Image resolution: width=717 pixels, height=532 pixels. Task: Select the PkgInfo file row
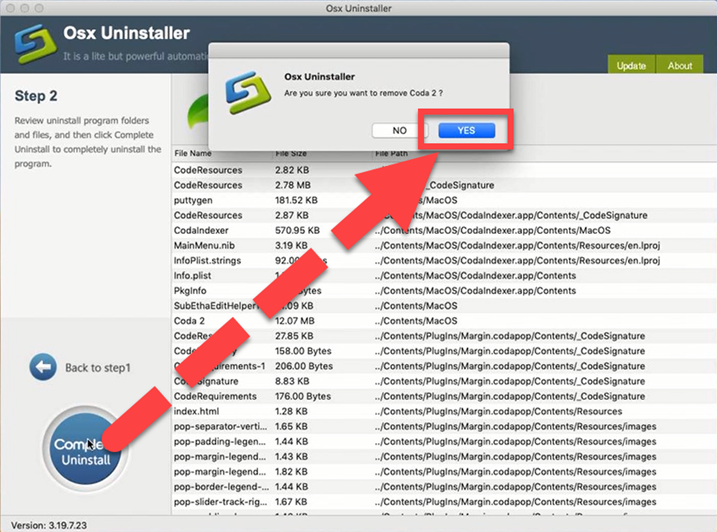(x=444, y=290)
